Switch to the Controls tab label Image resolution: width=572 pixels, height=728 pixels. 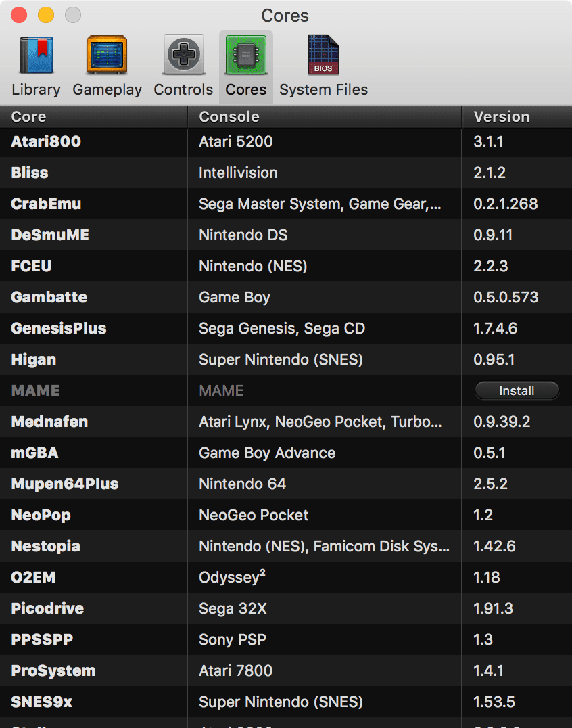tap(183, 89)
